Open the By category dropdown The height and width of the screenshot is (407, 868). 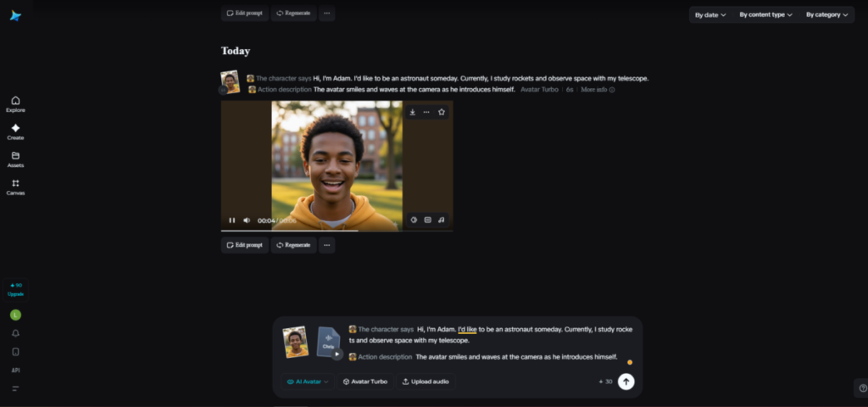(827, 15)
